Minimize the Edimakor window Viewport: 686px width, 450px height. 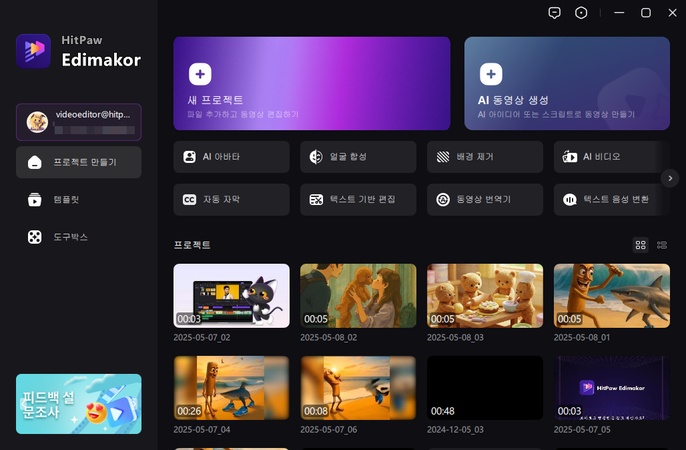pyautogui.click(x=619, y=13)
